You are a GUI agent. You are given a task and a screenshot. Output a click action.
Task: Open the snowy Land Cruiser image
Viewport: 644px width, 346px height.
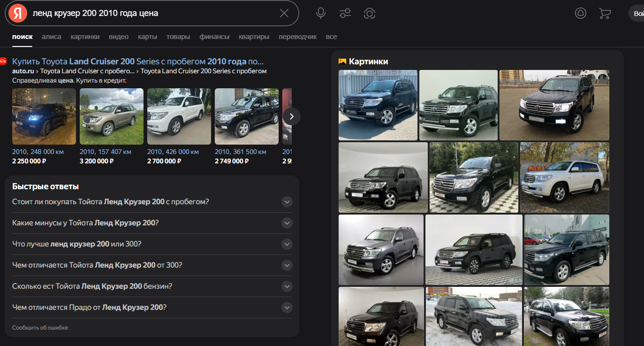coord(474,316)
